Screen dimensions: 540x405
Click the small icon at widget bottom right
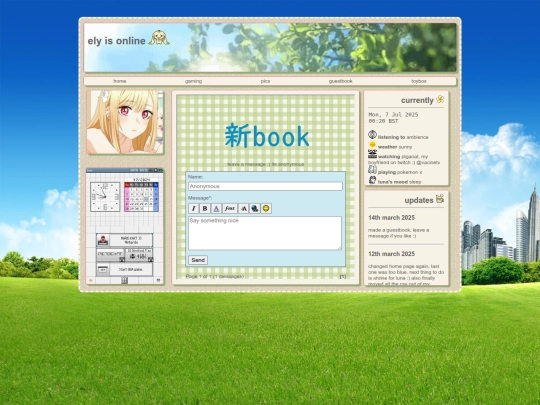click(158, 280)
